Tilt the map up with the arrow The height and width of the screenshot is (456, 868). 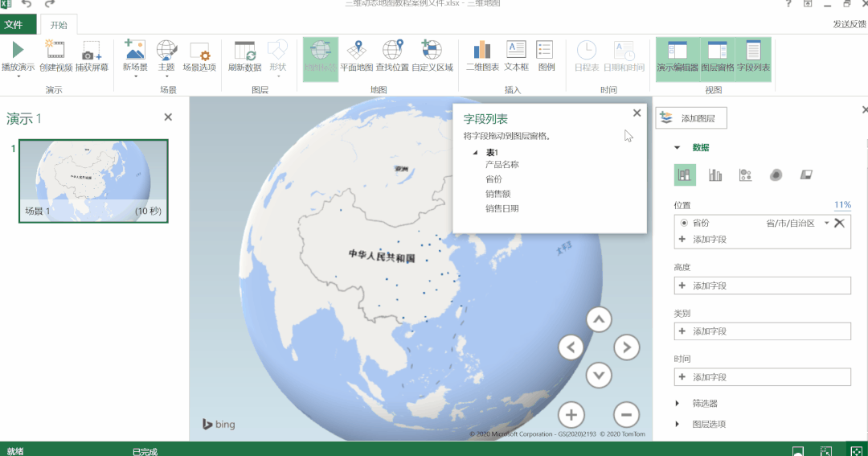pyautogui.click(x=599, y=320)
